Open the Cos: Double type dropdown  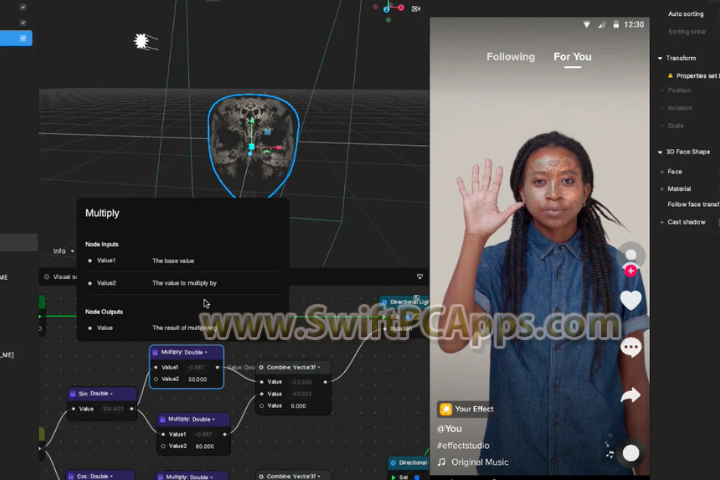pos(111,476)
